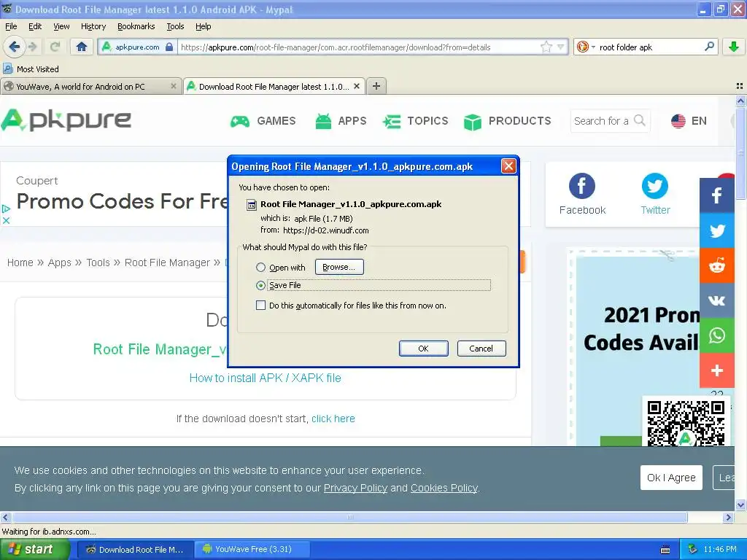Click the search magnifier in search bar

click(x=709, y=47)
